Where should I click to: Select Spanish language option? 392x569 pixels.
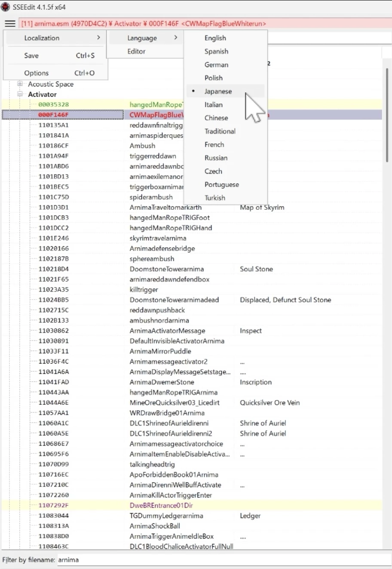(225, 51)
